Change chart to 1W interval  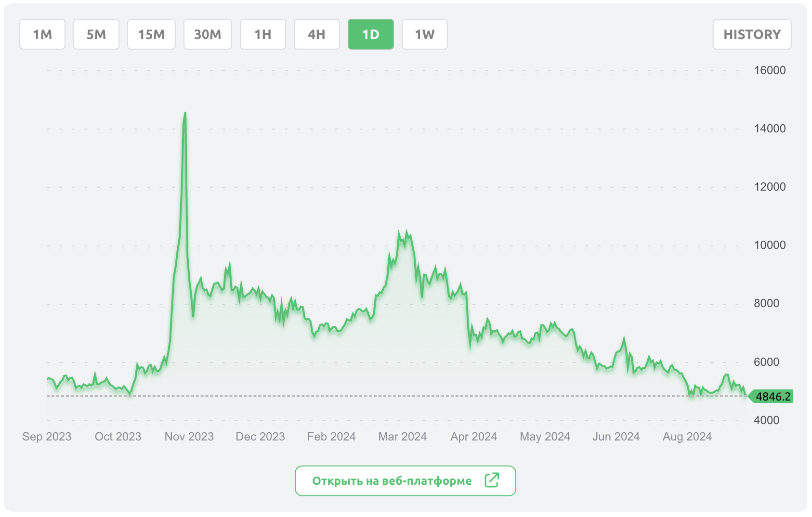[x=425, y=34]
